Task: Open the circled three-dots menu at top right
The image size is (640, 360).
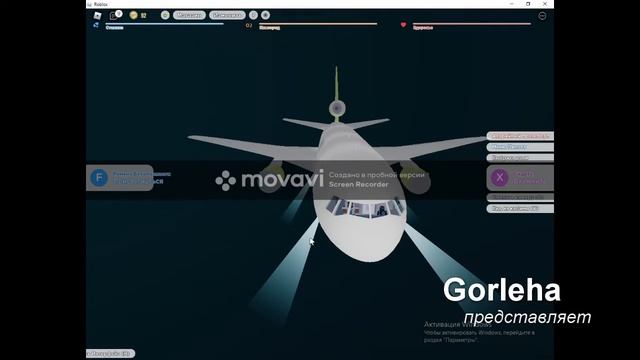Action: (x=542, y=16)
